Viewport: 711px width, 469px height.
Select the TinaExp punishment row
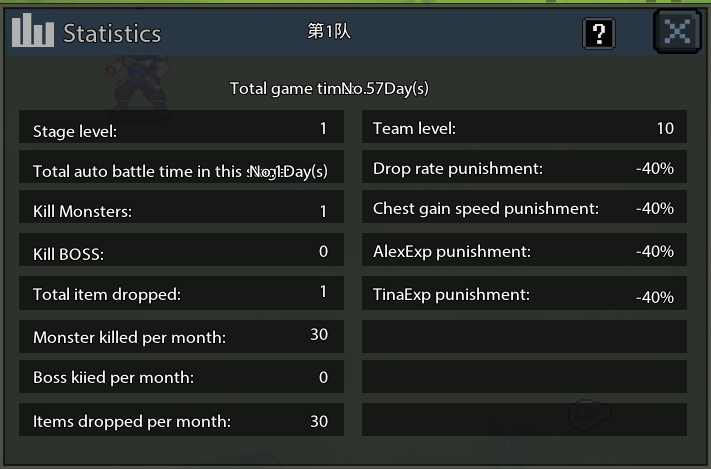click(524, 295)
